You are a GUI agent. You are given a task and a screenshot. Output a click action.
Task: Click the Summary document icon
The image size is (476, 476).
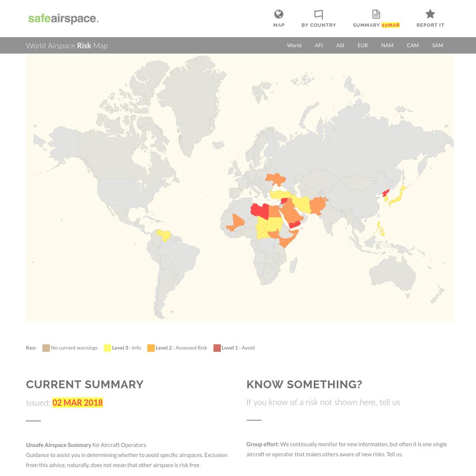coord(376,14)
